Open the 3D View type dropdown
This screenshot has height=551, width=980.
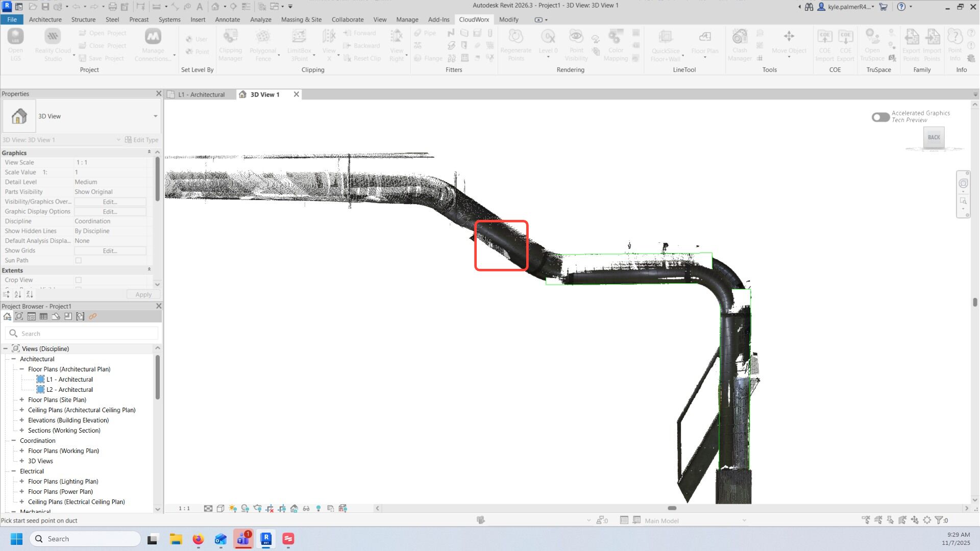(155, 116)
